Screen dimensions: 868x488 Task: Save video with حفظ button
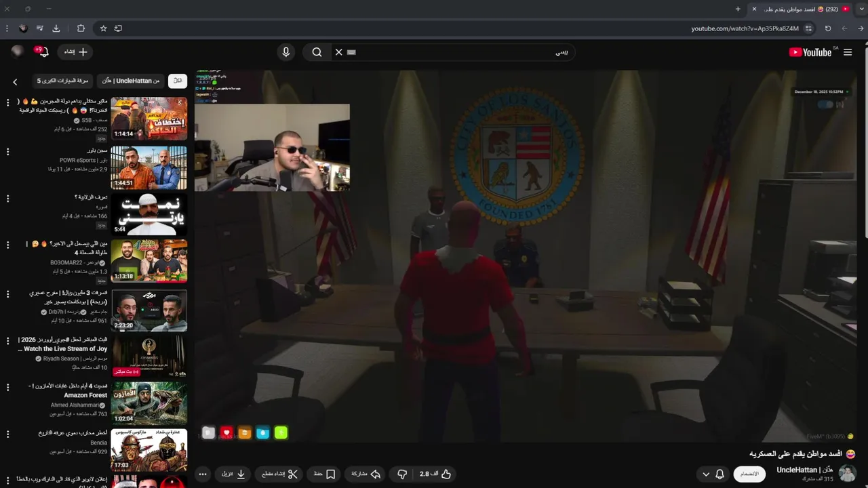[x=323, y=474]
